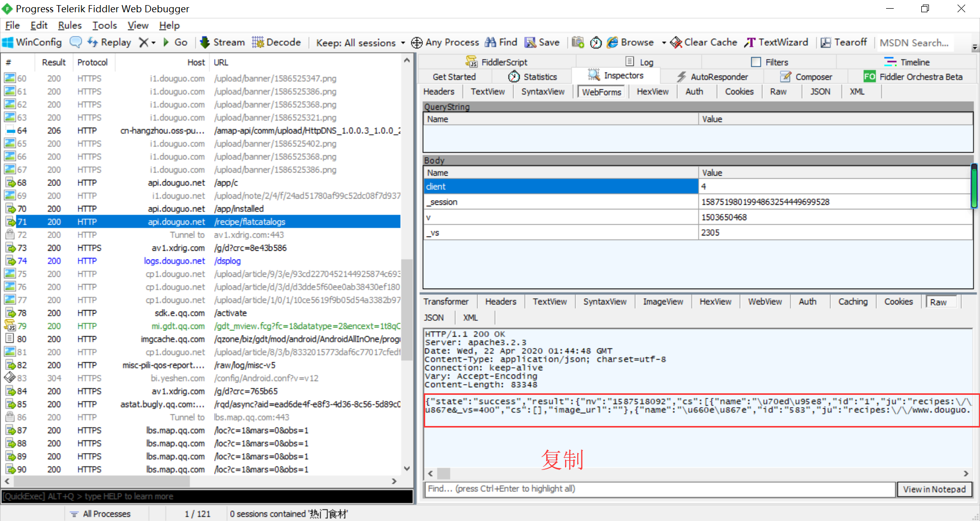Open response WebView tab
Image resolution: width=980 pixels, height=521 pixels.
tap(765, 301)
